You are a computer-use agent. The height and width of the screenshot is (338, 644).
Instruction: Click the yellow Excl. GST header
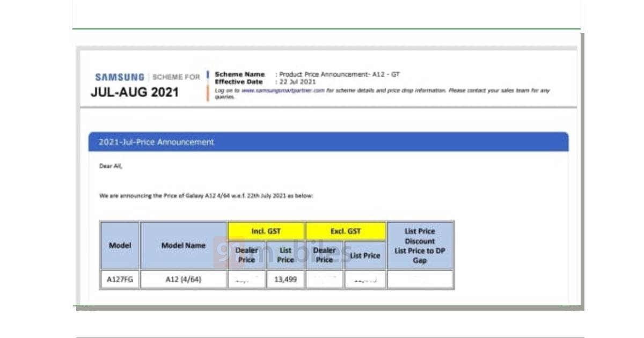[x=346, y=231]
